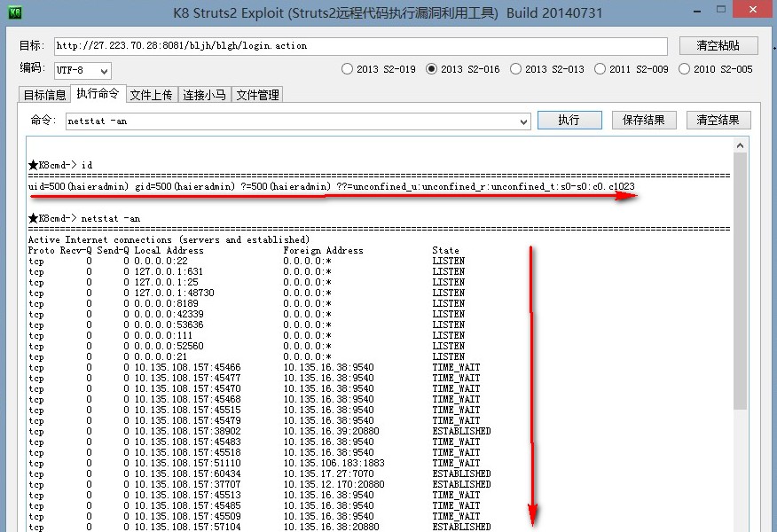Click local address 0.0.0.0:21 entry
This screenshot has height=532, width=777.
coord(161,356)
